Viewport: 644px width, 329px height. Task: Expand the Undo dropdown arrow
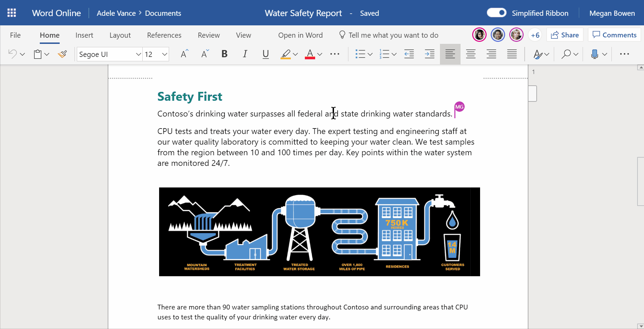22,54
